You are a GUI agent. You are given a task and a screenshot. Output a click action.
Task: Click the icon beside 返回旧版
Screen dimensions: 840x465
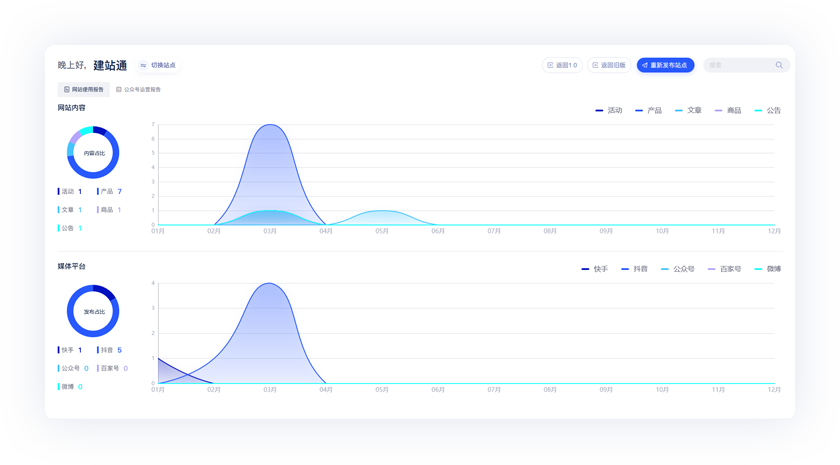pyautogui.click(x=595, y=65)
